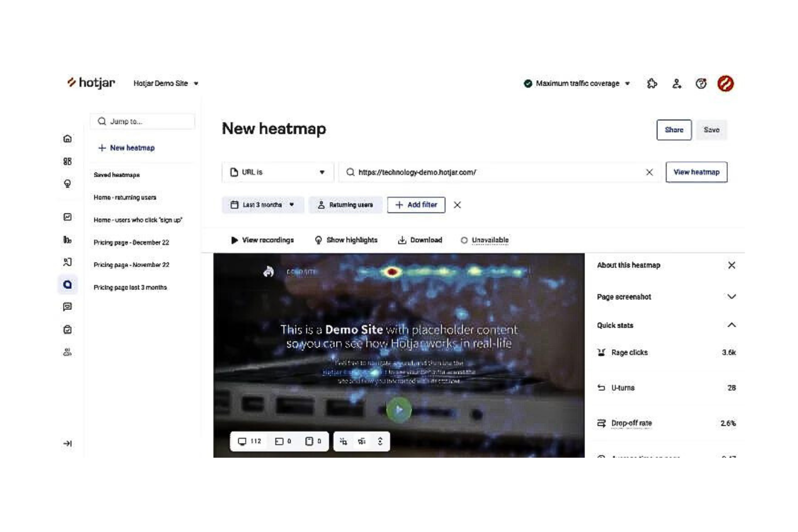Click the Save button
This screenshot has width=798, height=532.
[x=712, y=130]
